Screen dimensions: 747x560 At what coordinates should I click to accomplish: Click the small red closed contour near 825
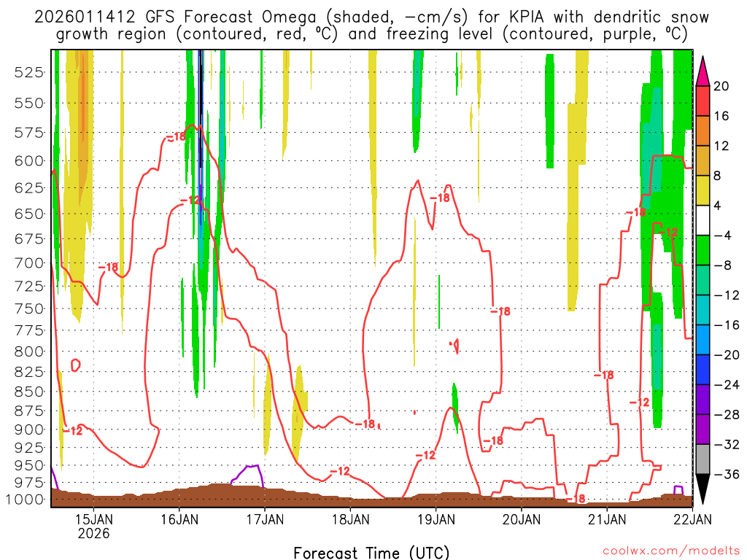pyautogui.click(x=75, y=365)
